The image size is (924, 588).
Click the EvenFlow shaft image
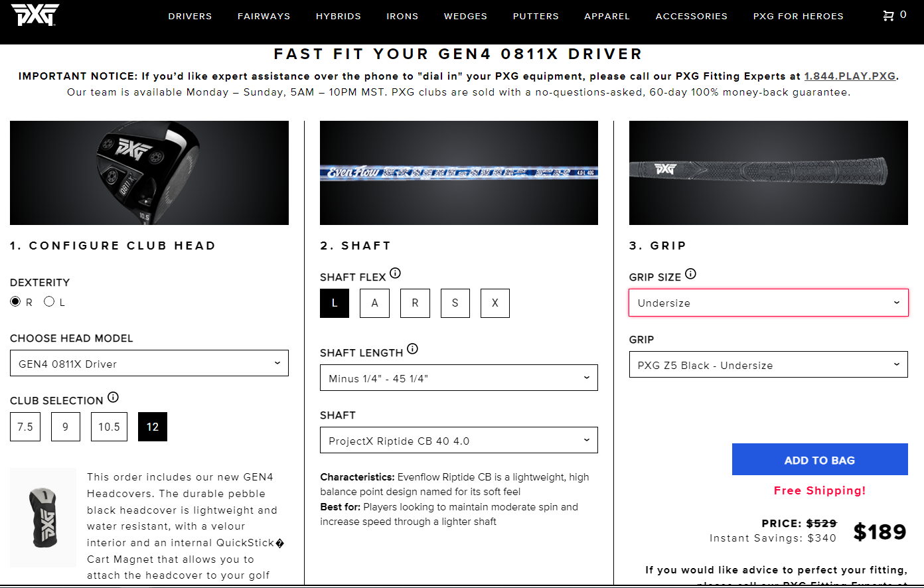[x=459, y=173]
